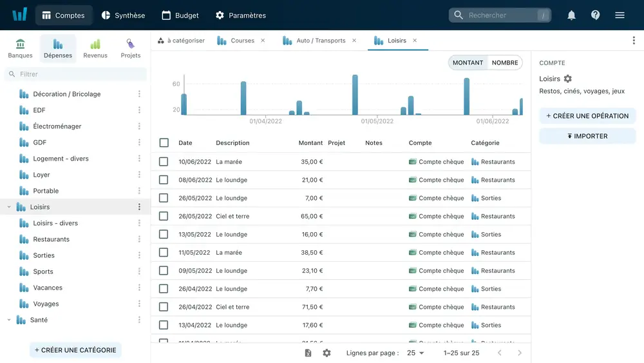Click the CRÉER UNE OPÉRATION button

[587, 116]
